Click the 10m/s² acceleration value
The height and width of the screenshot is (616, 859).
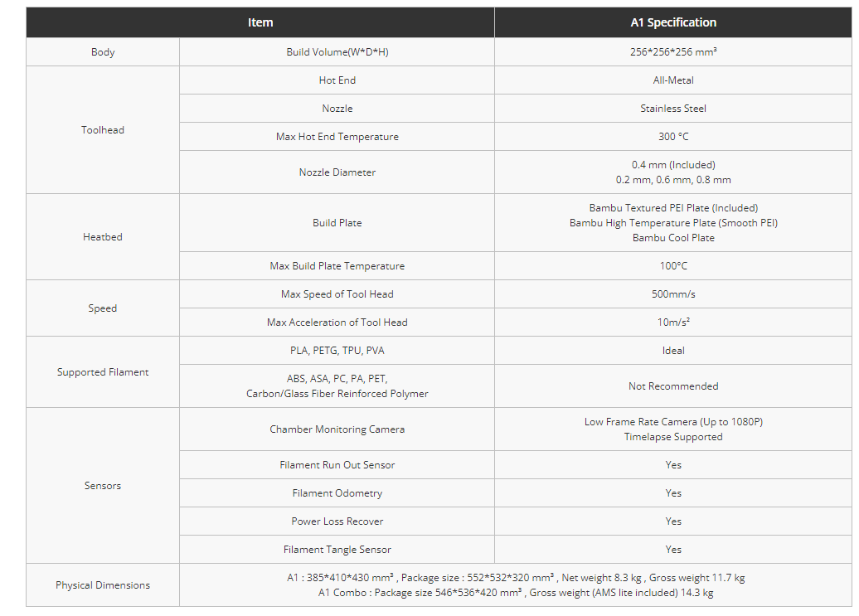coord(672,323)
